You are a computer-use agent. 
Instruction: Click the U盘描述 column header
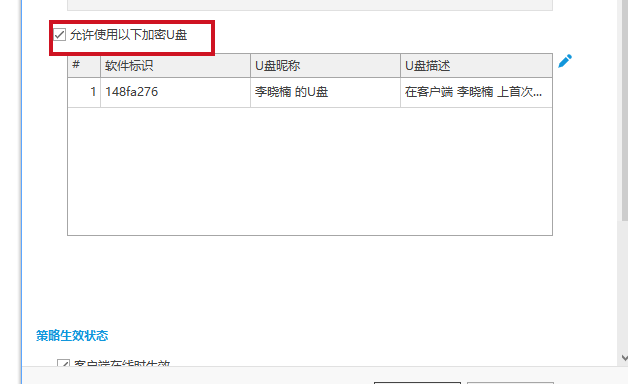pos(476,66)
